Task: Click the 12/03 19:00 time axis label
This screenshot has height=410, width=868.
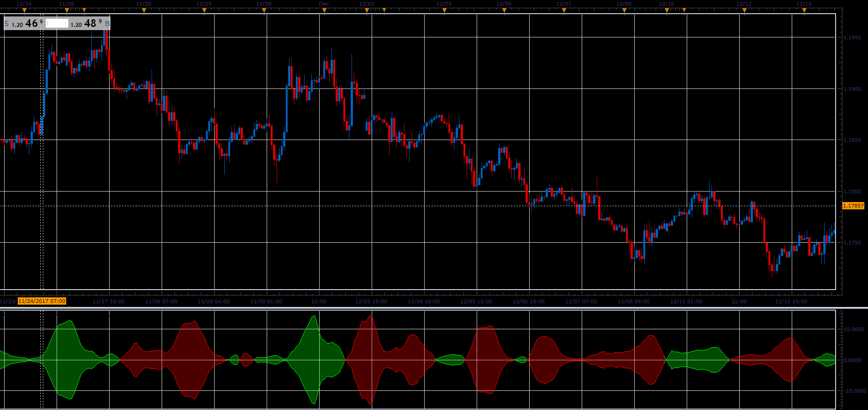Action: point(371,301)
